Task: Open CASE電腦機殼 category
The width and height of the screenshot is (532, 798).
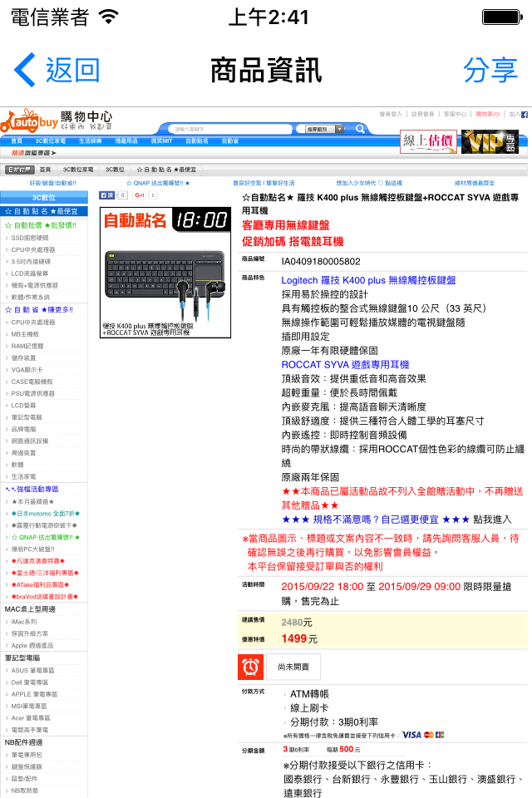Action: (x=32, y=382)
